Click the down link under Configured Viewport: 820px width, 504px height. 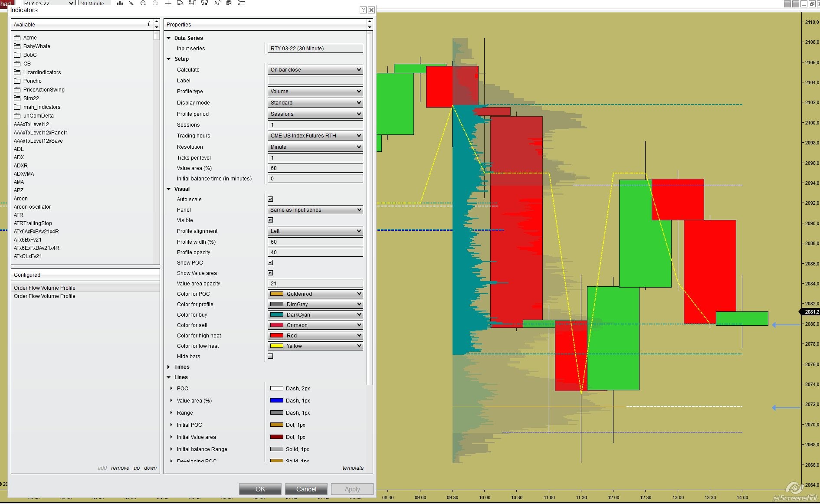(x=151, y=468)
